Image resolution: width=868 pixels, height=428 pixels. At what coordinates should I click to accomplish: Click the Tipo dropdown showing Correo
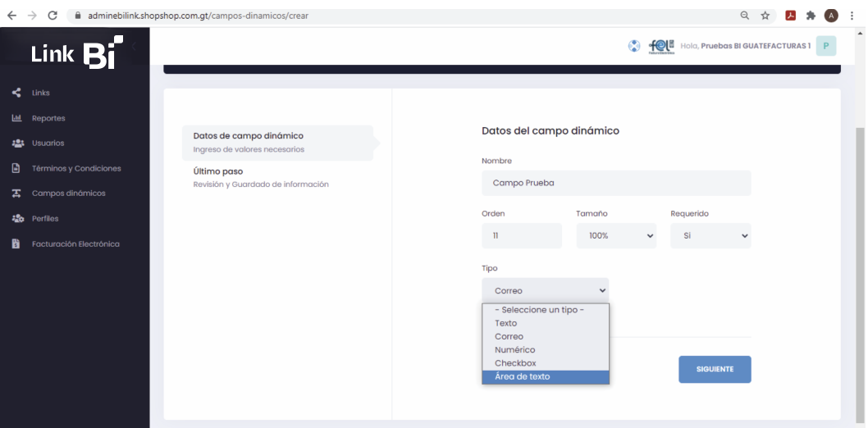[545, 290]
